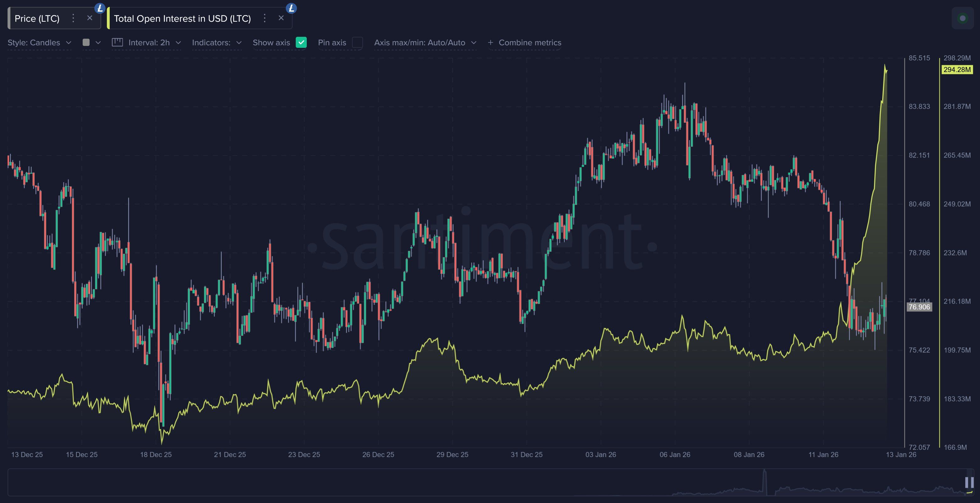Select the Price (LTC) metric tab

[37, 18]
